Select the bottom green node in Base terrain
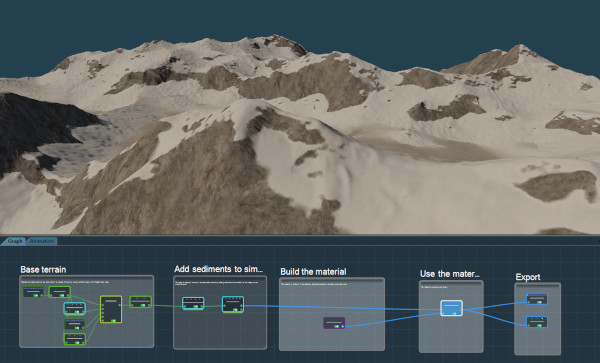Screen dimensions: 600x363 click(x=74, y=339)
